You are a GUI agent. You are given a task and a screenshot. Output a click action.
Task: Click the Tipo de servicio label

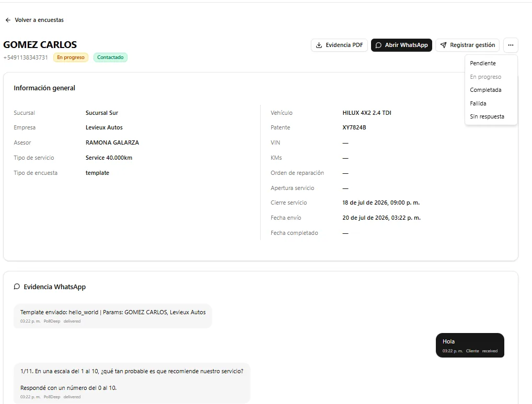point(34,158)
